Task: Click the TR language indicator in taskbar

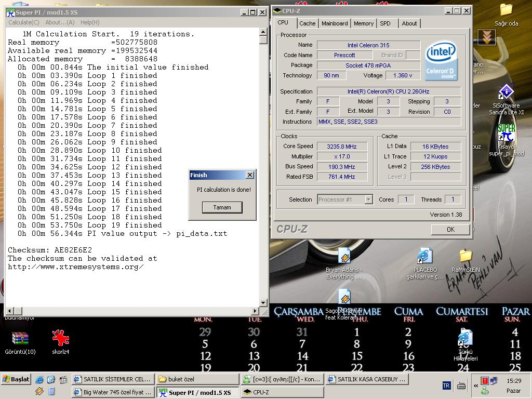Action: [446, 385]
